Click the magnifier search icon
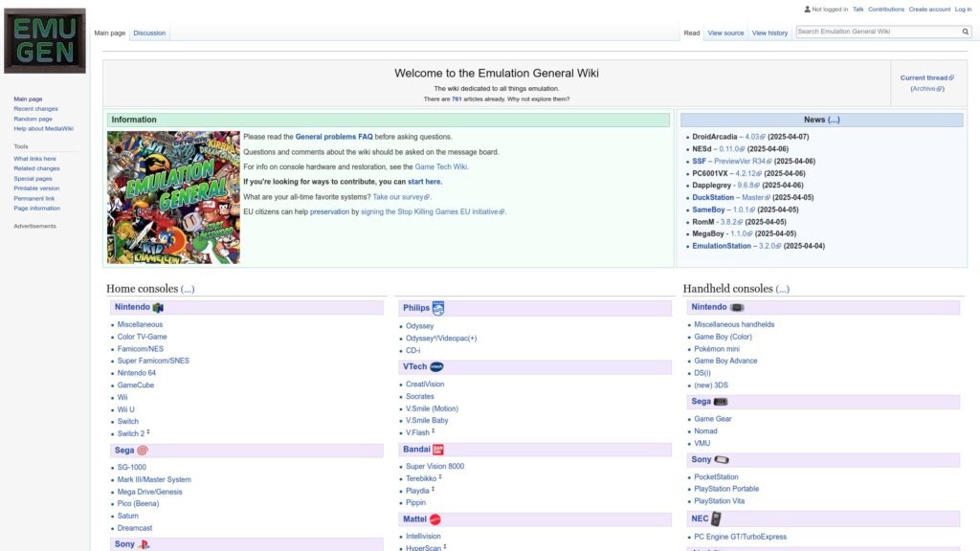This screenshot has height=551, width=980. tap(966, 32)
